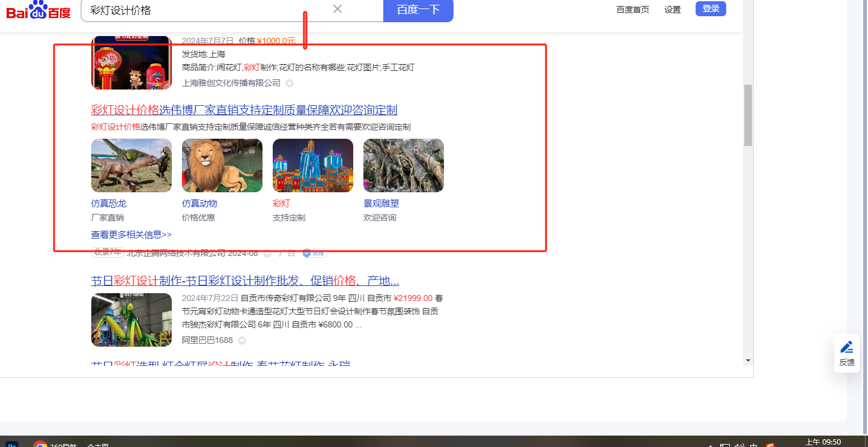Screen dimensions: 868x447
Task: Click in the search input field
Action: pos(204,10)
